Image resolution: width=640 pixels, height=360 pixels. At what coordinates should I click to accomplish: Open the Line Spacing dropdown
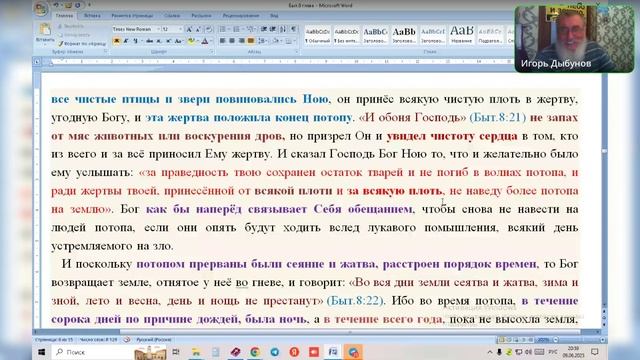262,41
